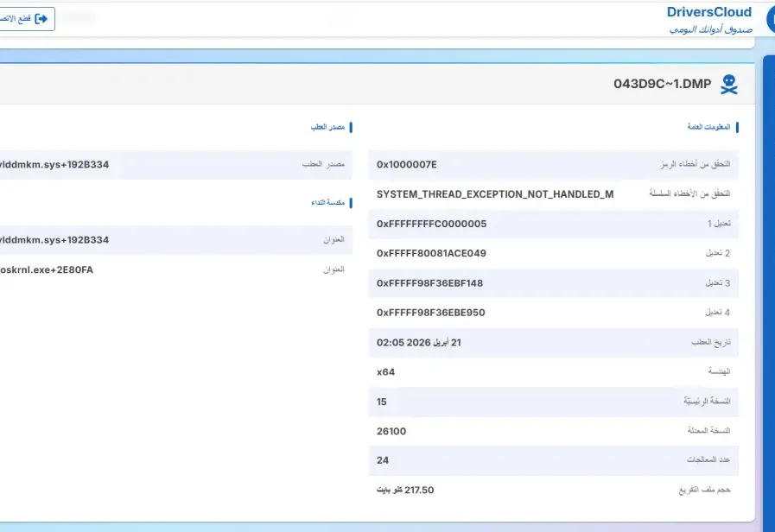This screenshot has width=775, height=532.
Task: Click the تعديل 1 label
Action: pos(719,224)
